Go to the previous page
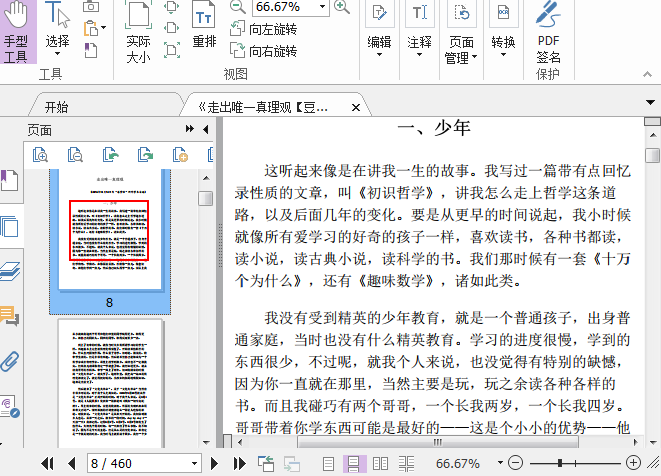Screen dimensions: 661x476 click(72, 463)
